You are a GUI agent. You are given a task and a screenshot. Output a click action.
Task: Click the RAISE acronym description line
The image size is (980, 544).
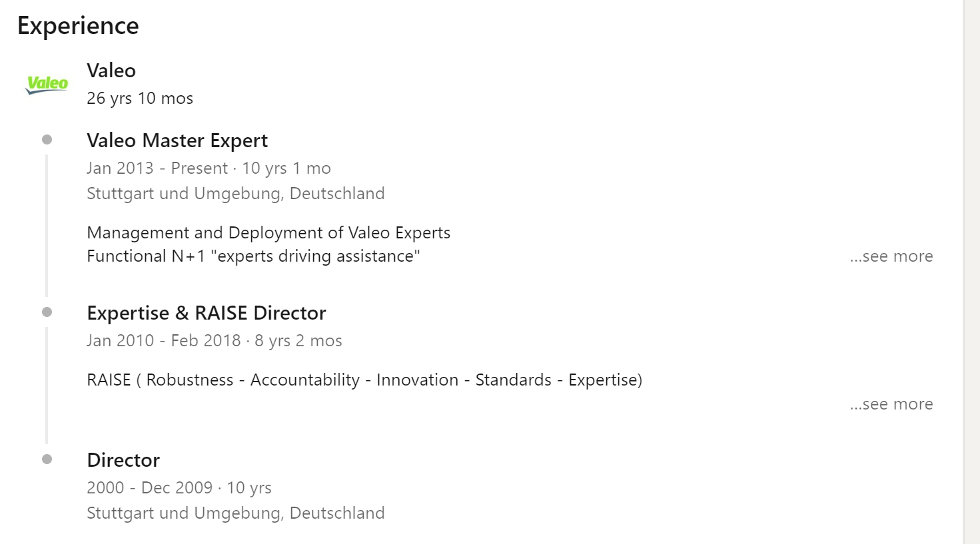pyautogui.click(x=364, y=380)
